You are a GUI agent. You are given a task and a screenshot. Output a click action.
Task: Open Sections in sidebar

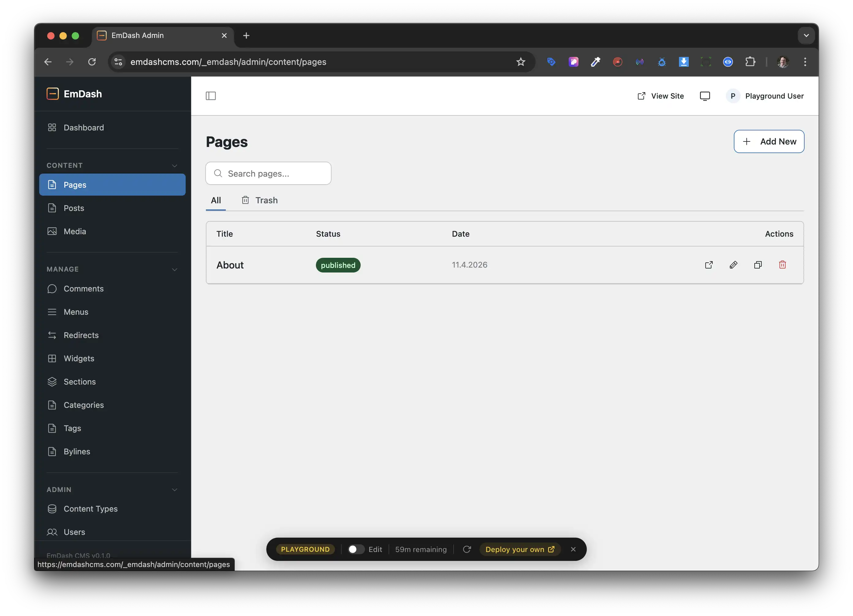(x=112, y=381)
